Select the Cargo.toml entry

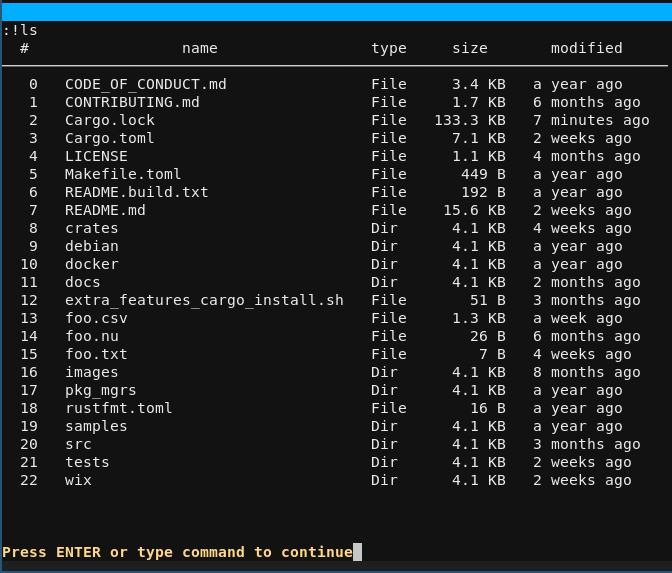(110, 138)
